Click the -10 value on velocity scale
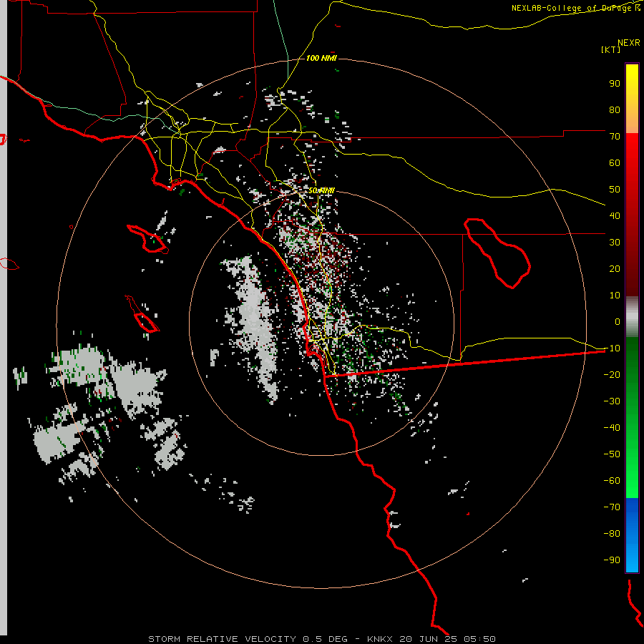644x644 pixels. tap(612, 348)
